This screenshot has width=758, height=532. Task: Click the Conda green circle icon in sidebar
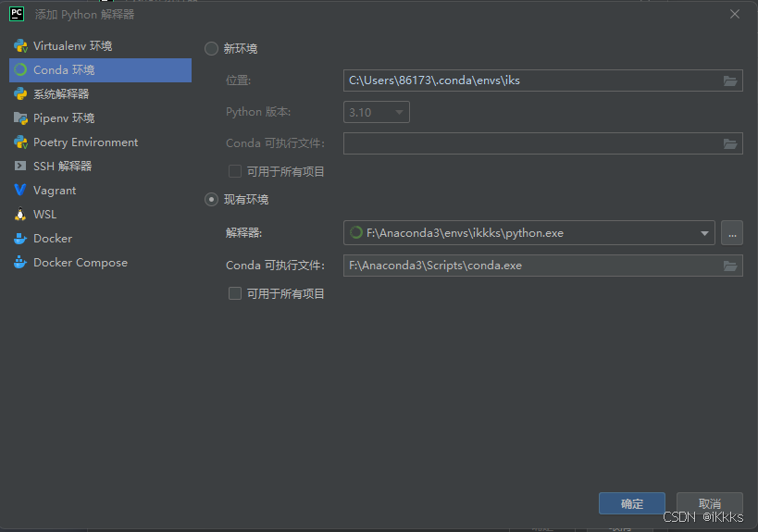[x=20, y=70]
